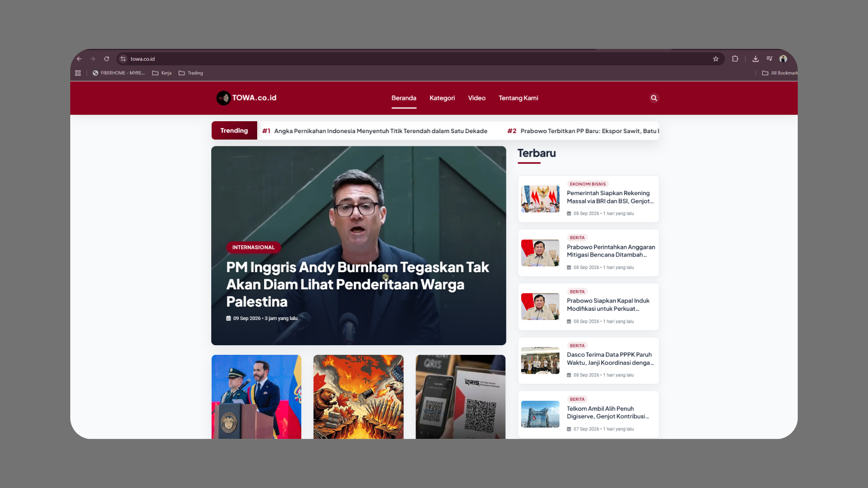868x488 pixels.
Task: Click the BERITA tag on Telkom article
Action: point(577,399)
